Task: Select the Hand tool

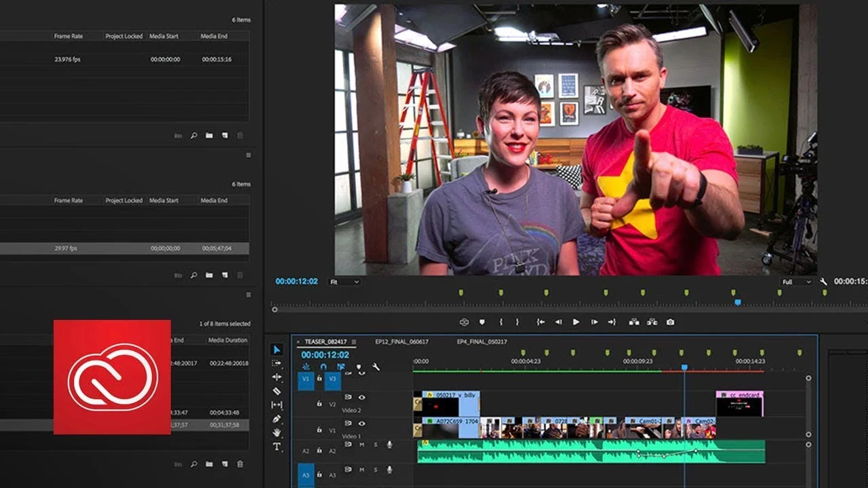Action: click(x=277, y=432)
